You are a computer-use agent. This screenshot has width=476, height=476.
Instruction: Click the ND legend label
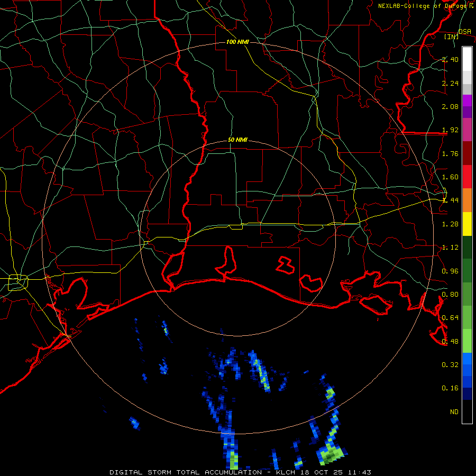[454, 411]
